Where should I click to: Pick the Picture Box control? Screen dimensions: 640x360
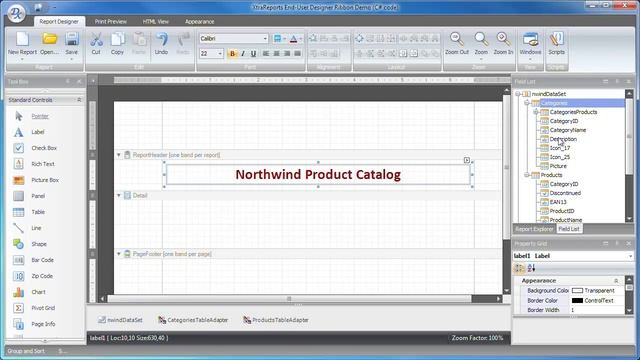point(45,180)
